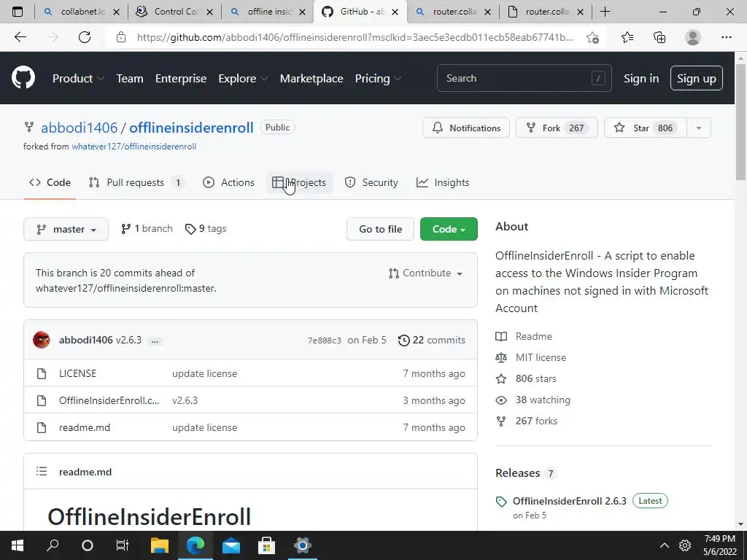Click the browser profile avatar icon
The image size is (747, 560).
pos(693,37)
